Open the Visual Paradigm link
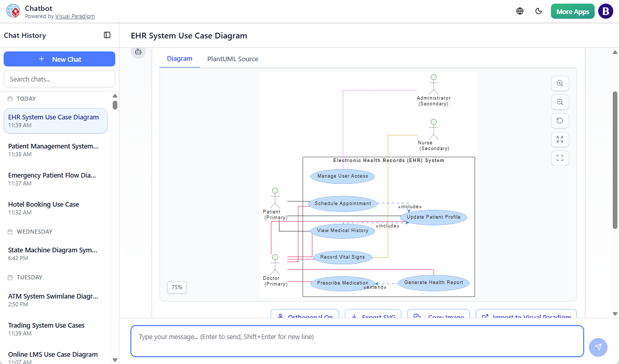 pos(75,16)
